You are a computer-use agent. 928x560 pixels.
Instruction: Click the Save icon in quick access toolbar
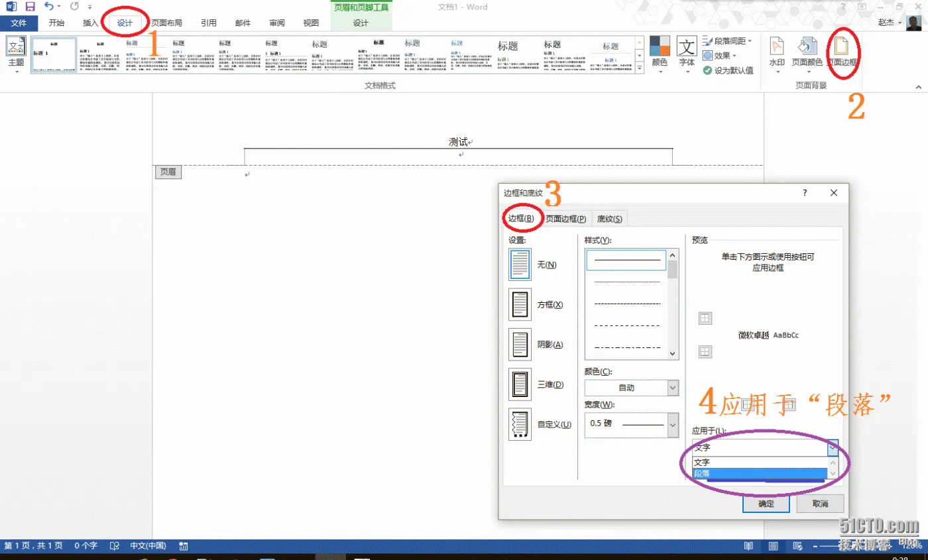pyautogui.click(x=30, y=7)
